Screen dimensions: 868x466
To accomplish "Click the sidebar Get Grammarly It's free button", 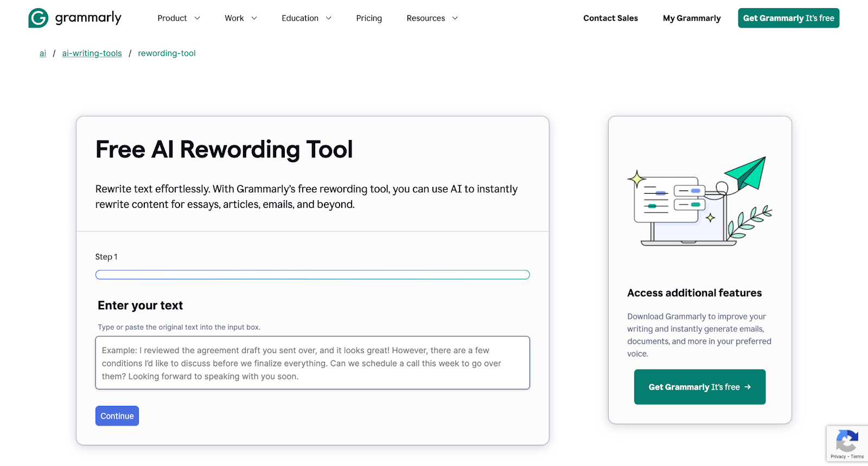I will click(x=700, y=387).
